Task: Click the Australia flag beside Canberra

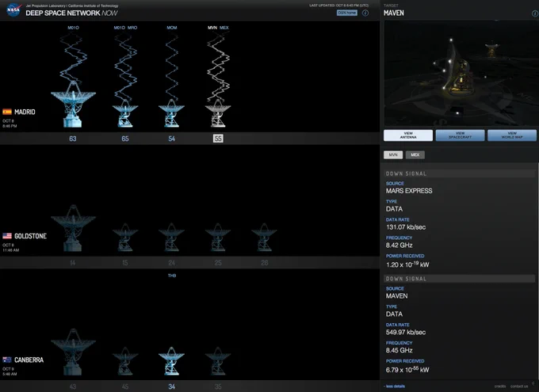Action: pos(7,360)
